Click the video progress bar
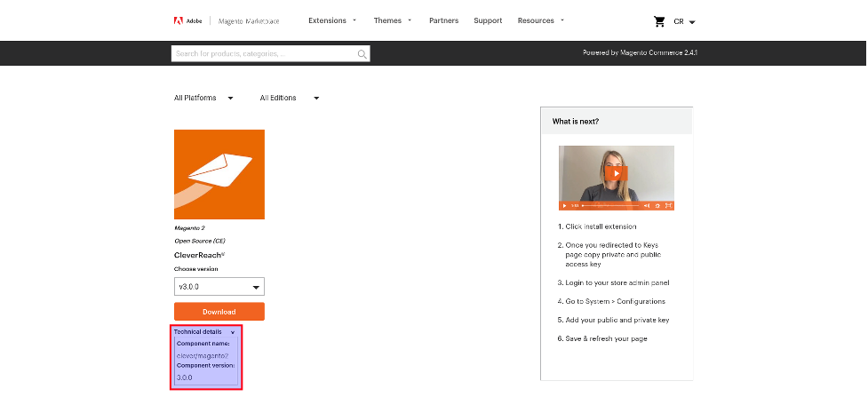The image size is (868, 405). click(x=609, y=205)
